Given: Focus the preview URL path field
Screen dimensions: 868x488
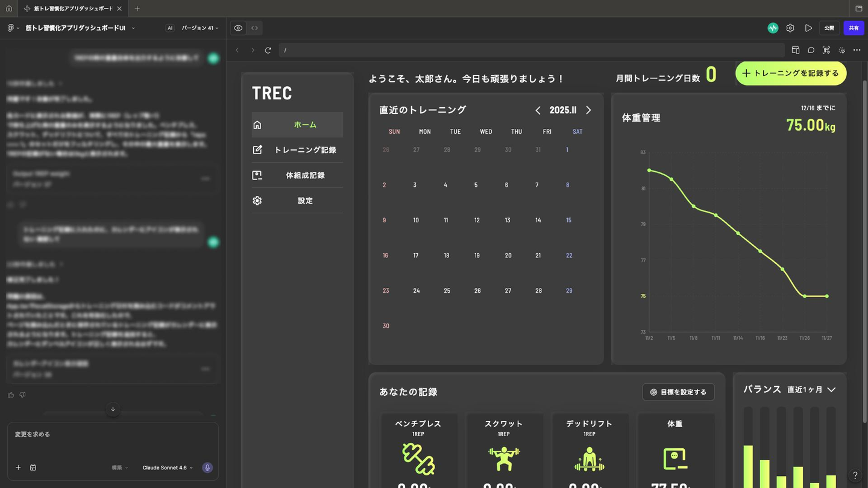Looking at the screenshot, I should point(532,50).
